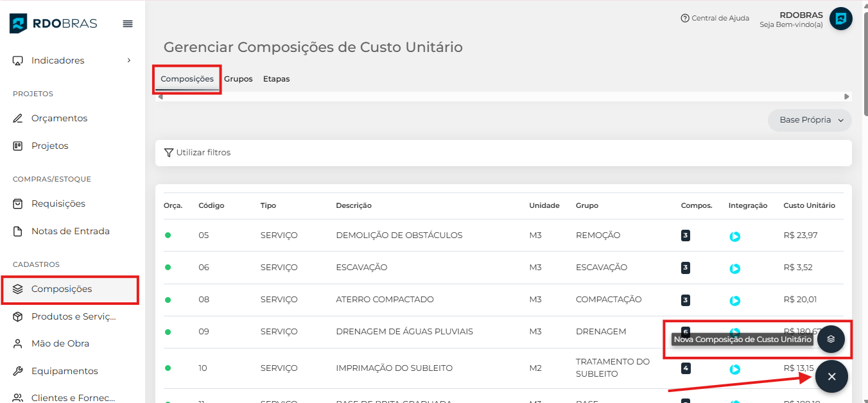Go to Notas de Entrada page

[70, 231]
